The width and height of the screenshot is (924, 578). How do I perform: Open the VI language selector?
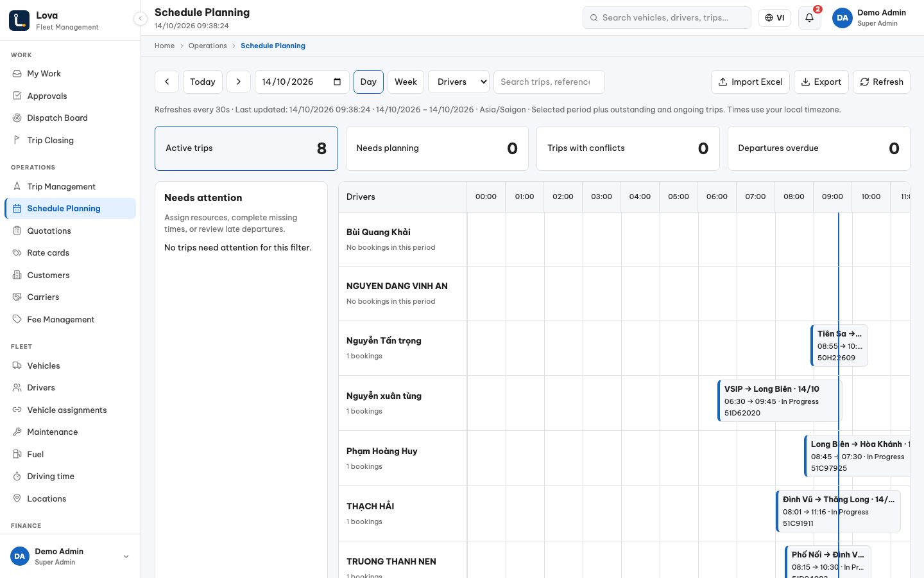click(774, 18)
